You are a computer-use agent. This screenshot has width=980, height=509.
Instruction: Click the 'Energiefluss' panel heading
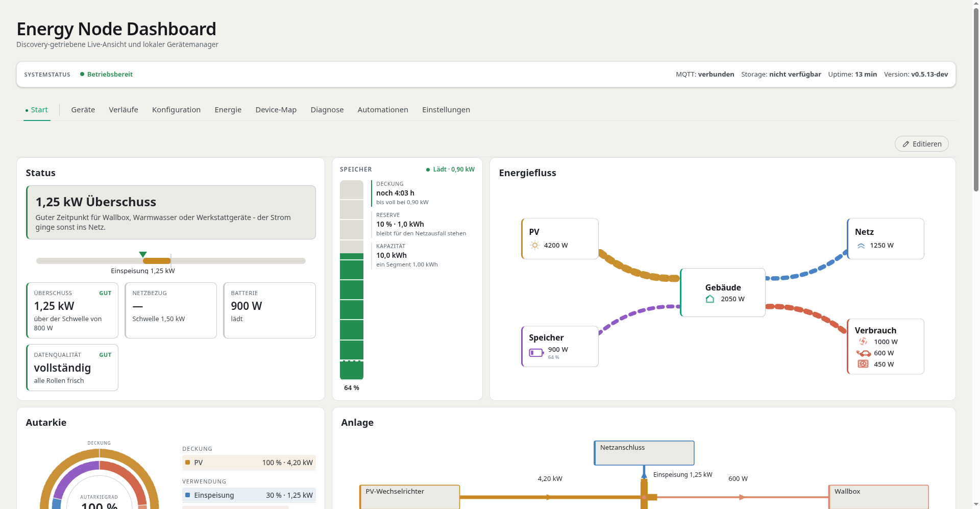(x=528, y=173)
